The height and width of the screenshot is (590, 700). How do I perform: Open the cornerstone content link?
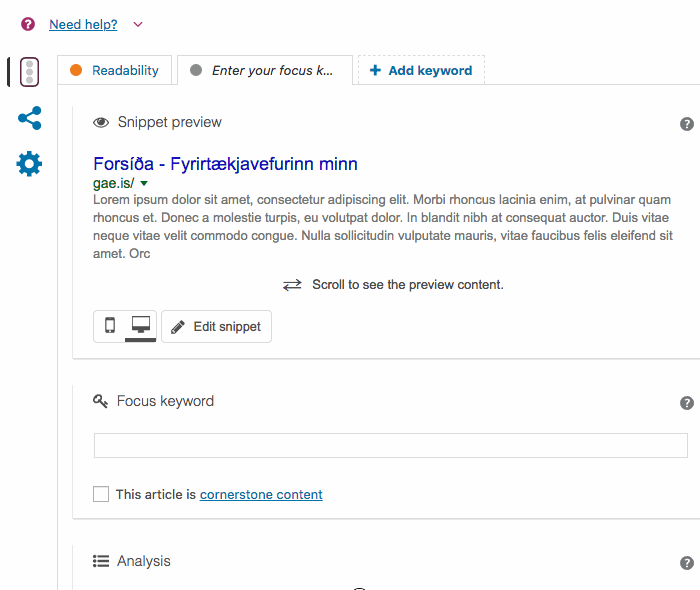click(261, 494)
